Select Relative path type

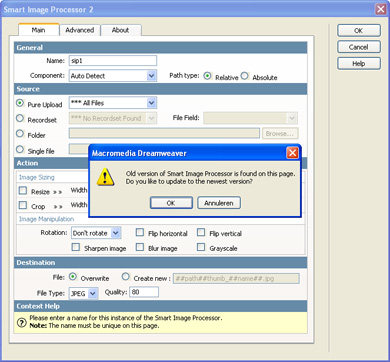click(x=207, y=76)
